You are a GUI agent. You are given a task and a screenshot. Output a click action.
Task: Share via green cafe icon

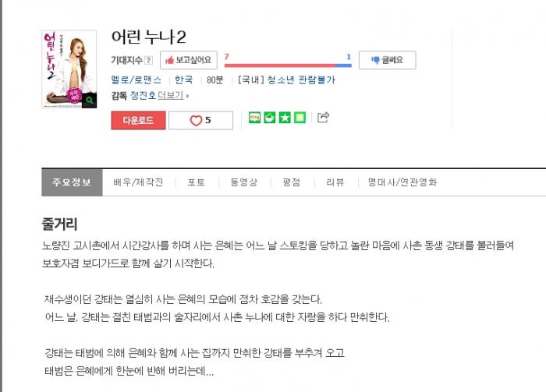(x=270, y=118)
